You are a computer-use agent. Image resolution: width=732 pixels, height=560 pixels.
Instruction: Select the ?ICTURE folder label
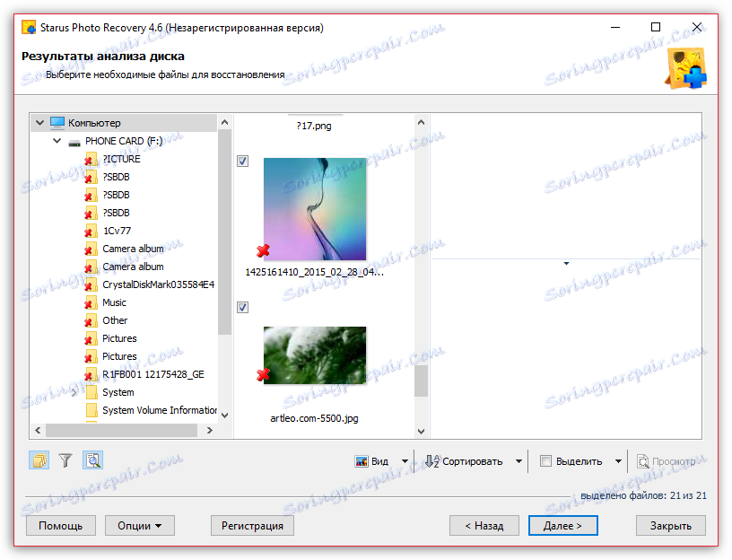121,159
